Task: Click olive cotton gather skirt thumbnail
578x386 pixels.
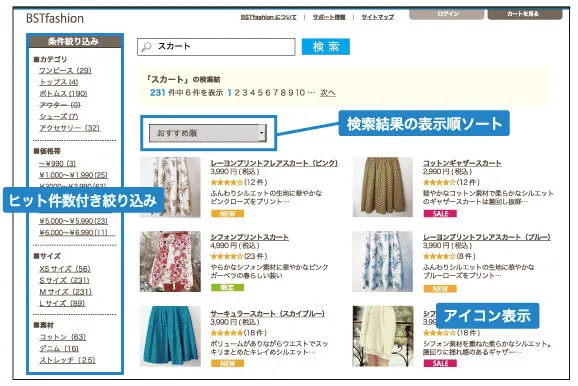Action: tap(383, 187)
